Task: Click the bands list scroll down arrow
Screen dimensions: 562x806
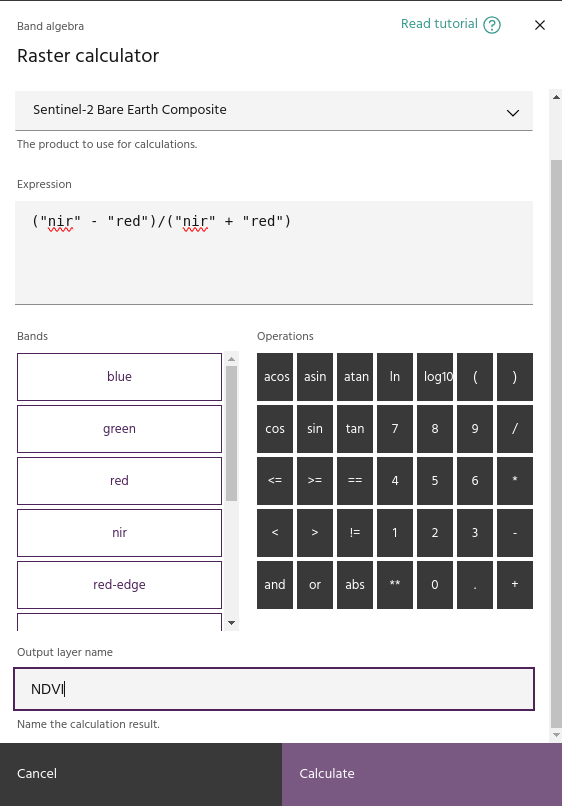Action: pos(231,623)
